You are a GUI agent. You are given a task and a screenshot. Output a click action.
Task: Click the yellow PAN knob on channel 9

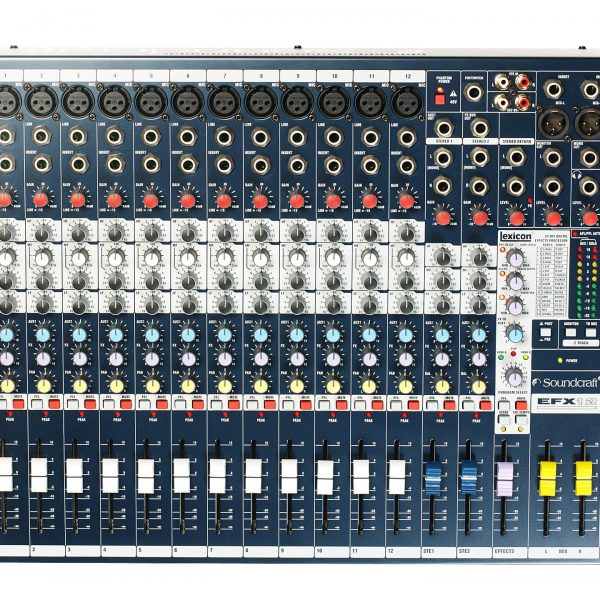tap(297, 386)
